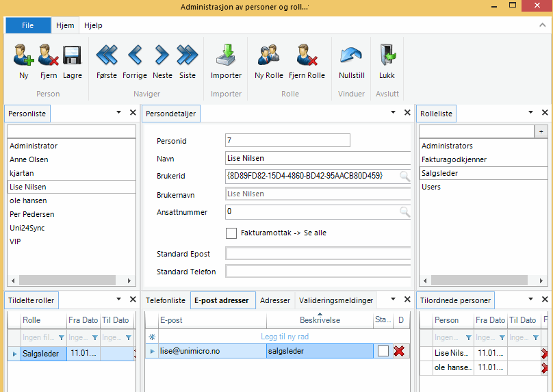The image size is (553, 392).
Task: Open the Hjelp ribbon tab
Action: [x=93, y=25]
